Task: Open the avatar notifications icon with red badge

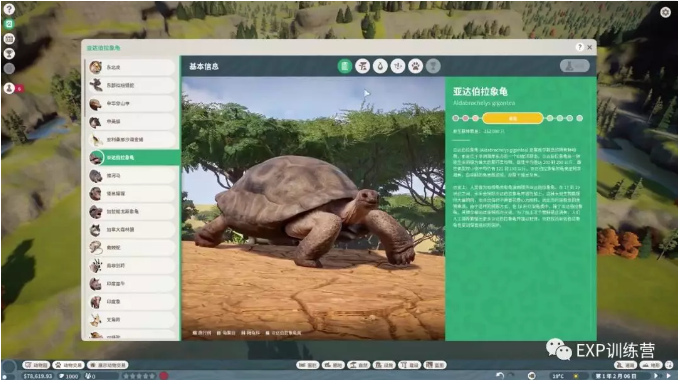Action: point(10,88)
